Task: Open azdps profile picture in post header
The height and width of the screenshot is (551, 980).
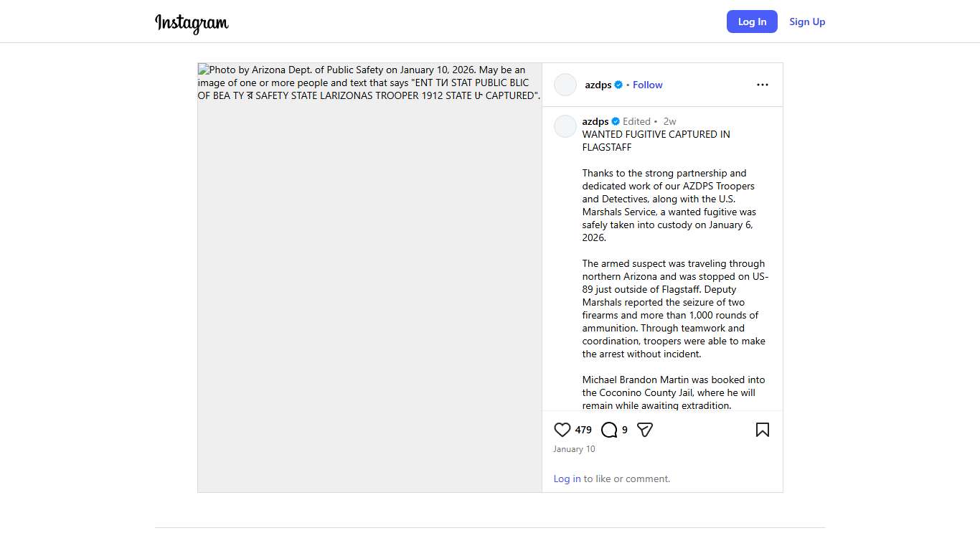Action: tap(565, 85)
